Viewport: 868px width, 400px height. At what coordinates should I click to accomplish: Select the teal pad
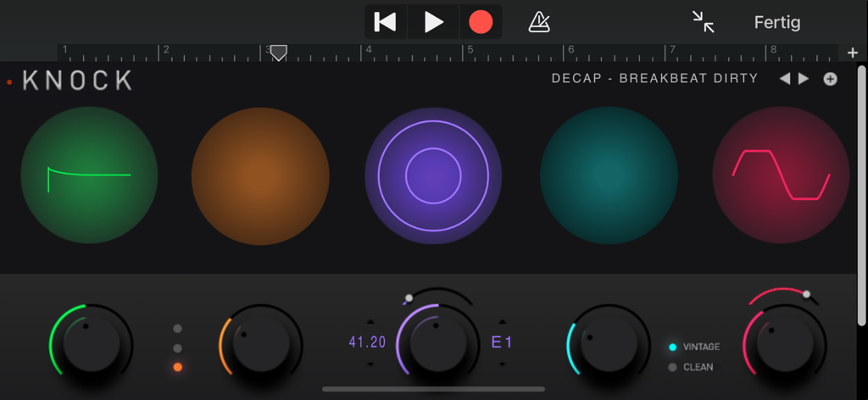coord(609,175)
